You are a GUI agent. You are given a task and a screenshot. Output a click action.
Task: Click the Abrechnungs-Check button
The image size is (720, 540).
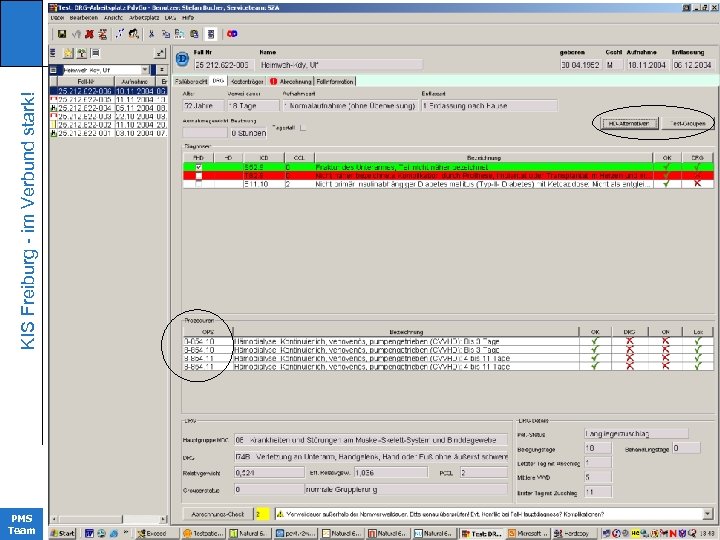click(x=218, y=514)
